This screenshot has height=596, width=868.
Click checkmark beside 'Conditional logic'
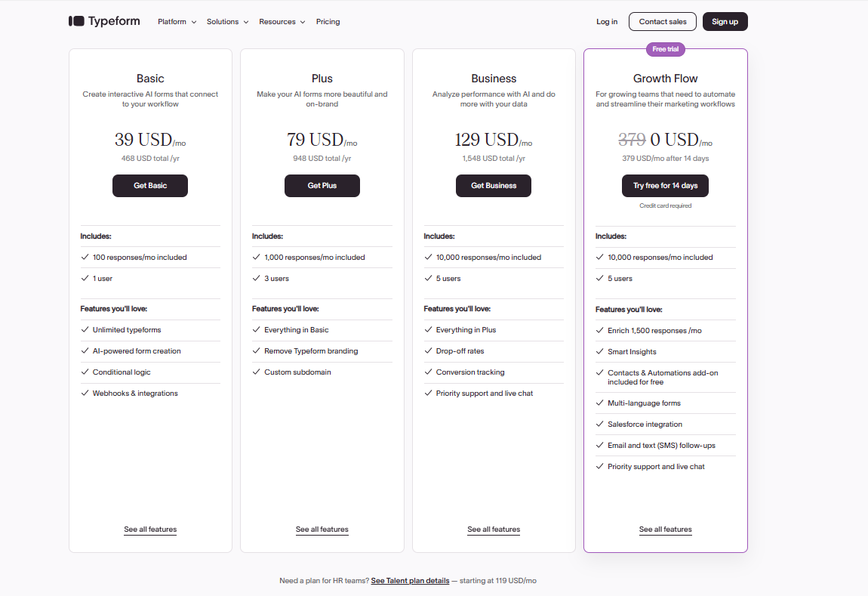pos(85,371)
